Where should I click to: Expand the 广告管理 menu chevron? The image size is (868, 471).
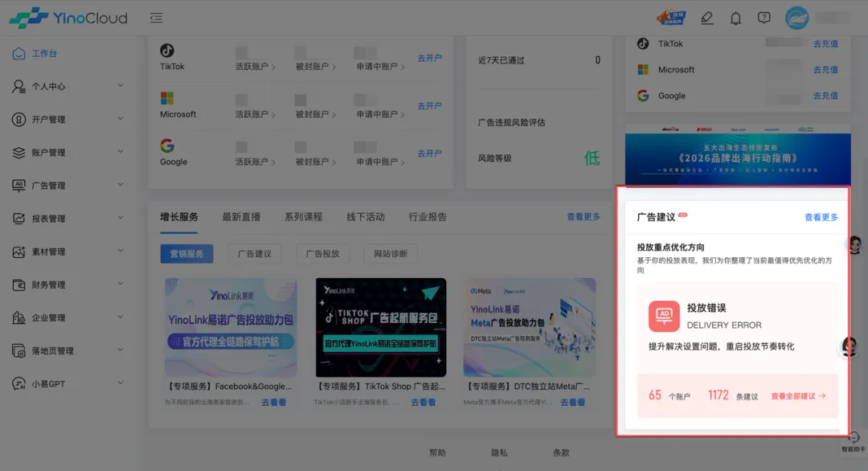point(120,185)
